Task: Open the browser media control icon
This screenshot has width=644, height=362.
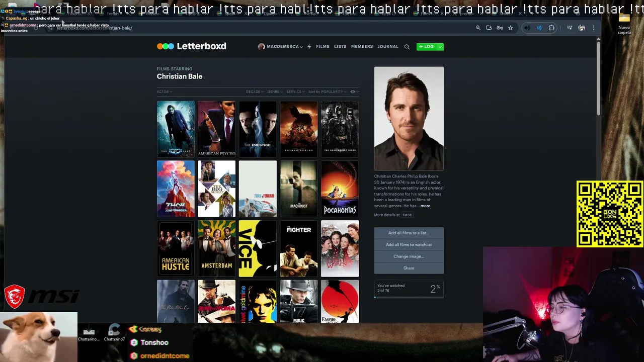Action: click(570, 28)
